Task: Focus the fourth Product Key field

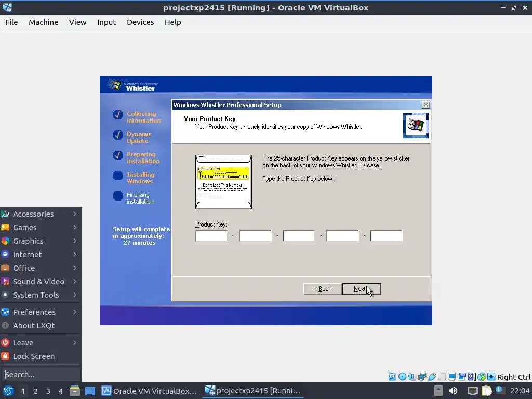Action: [x=342, y=236]
